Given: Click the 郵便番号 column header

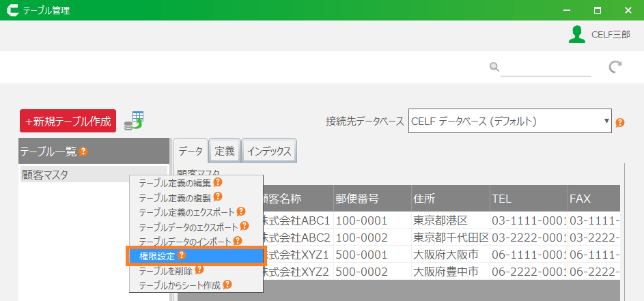Looking at the screenshot, I should [372, 199].
